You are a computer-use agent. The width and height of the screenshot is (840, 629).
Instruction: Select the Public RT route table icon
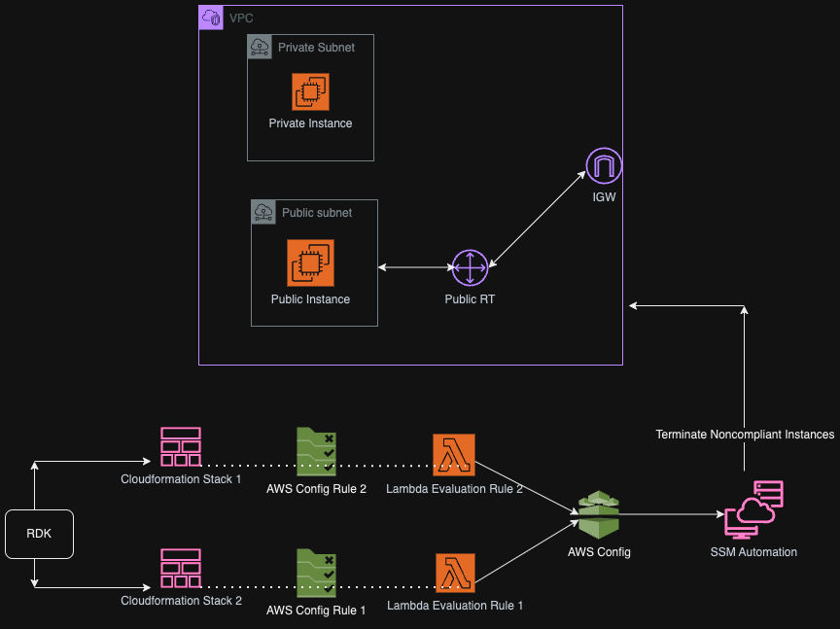click(x=470, y=267)
